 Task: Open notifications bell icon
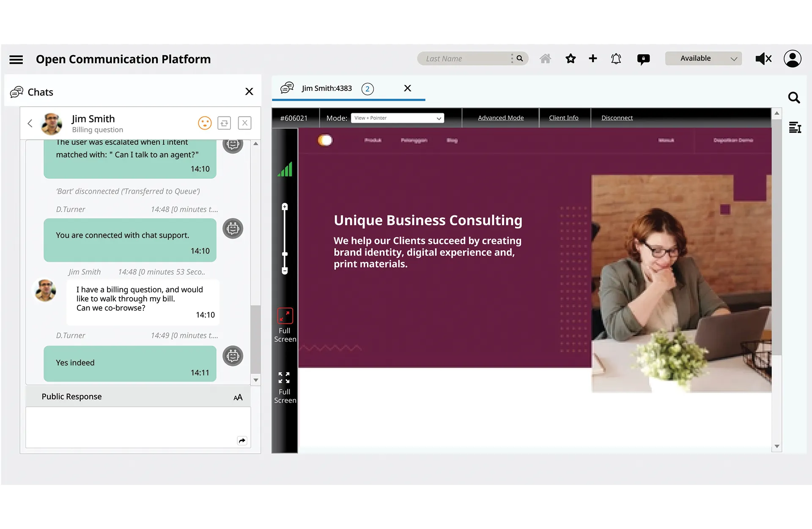click(616, 59)
